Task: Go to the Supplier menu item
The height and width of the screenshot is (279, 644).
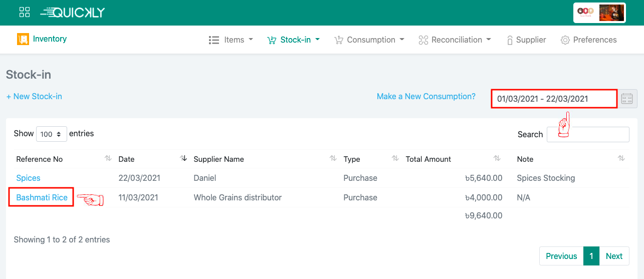Action: coord(526,40)
